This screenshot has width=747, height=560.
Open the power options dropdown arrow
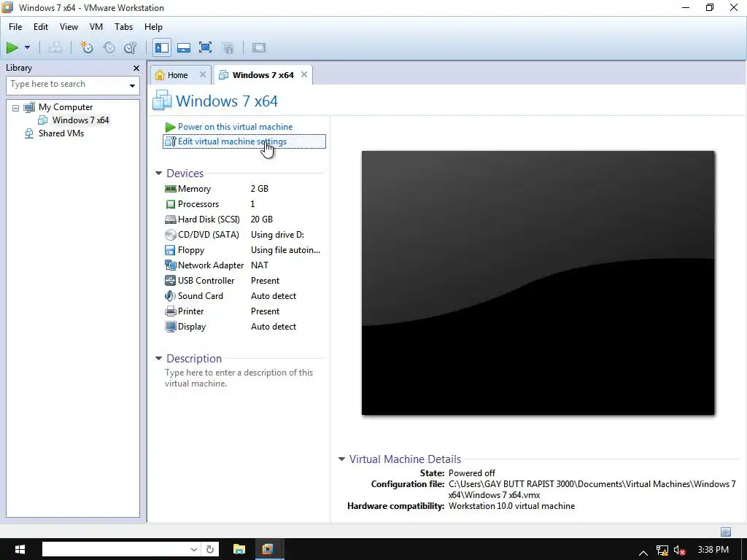click(27, 47)
